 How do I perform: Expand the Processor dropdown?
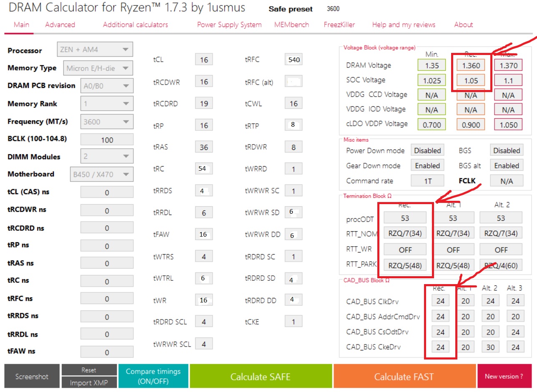pyautogui.click(x=95, y=50)
